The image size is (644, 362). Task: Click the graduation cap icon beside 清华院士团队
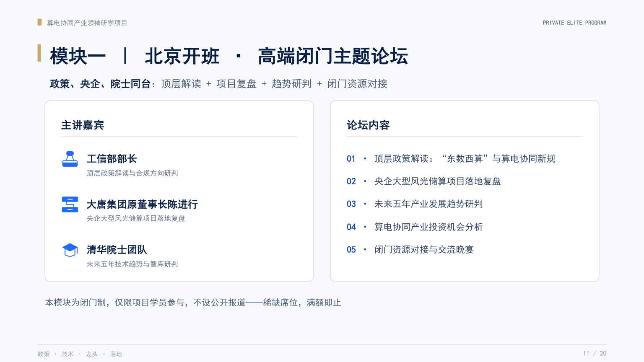[70, 250]
